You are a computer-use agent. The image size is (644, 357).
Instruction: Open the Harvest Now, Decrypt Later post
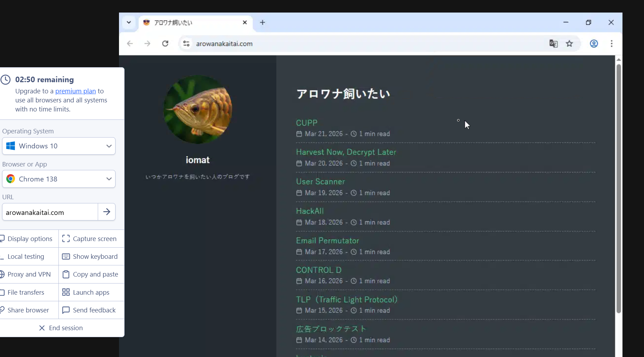(346, 152)
